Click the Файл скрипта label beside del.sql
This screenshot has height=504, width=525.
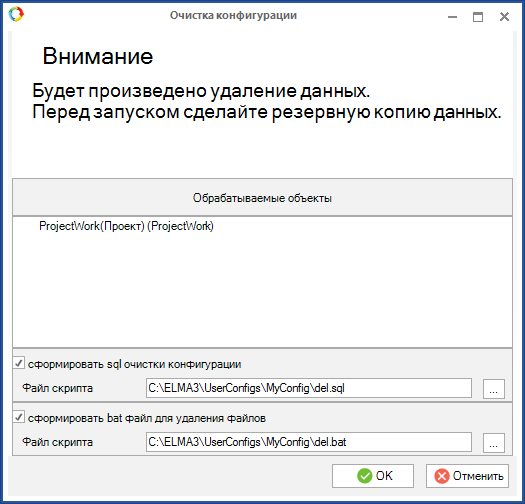pyautogui.click(x=57, y=388)
